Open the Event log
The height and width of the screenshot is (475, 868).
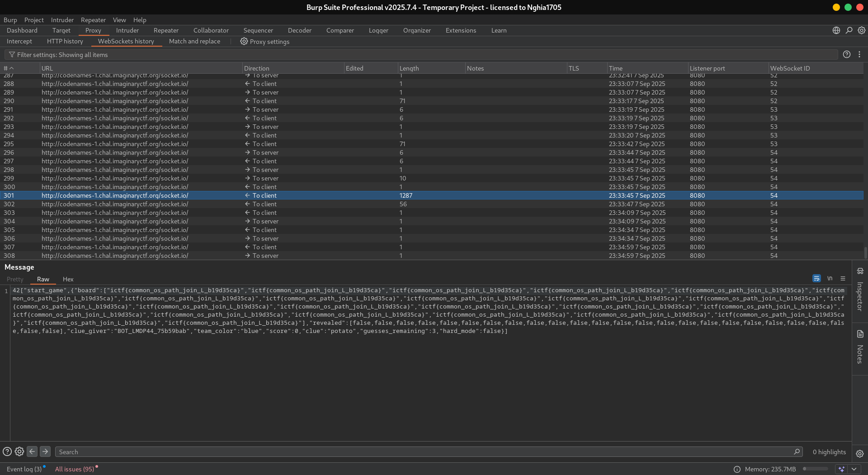24,469
